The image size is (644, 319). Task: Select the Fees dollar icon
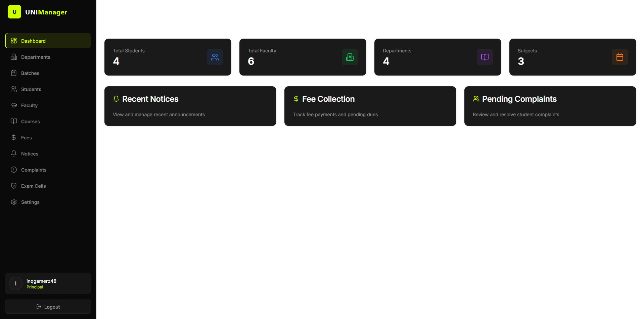click(14, 137)
